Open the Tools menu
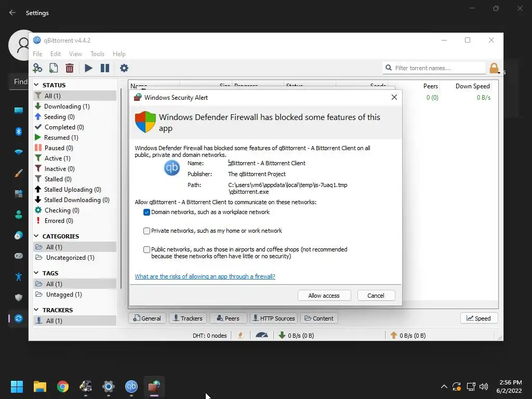This screenshot has width=532, height=399. click(97, 54)
